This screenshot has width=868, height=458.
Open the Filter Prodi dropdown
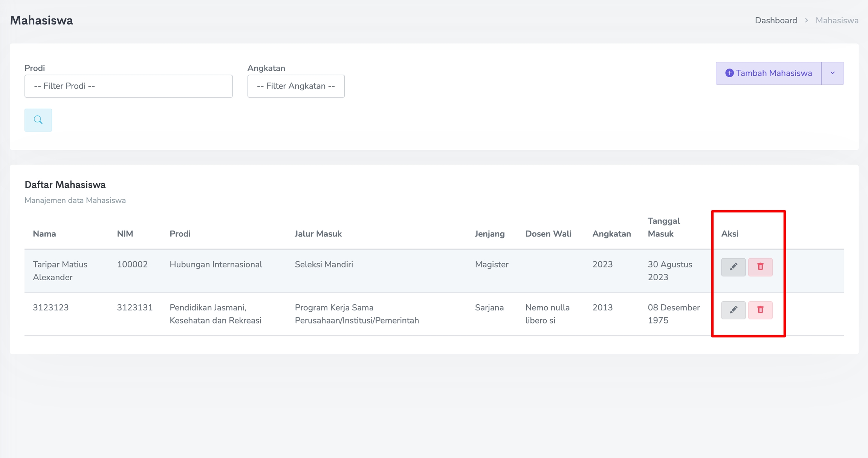click(x=128, y=86)
